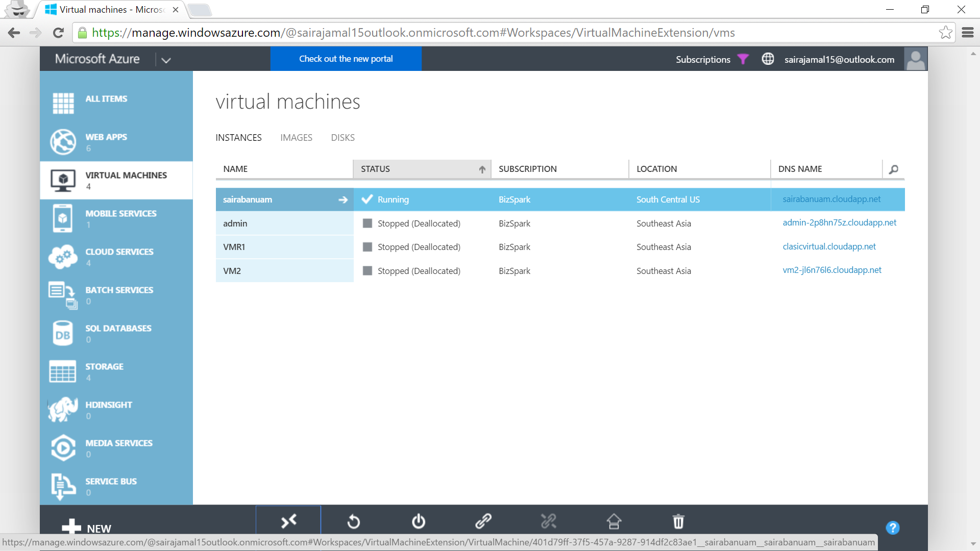Select the VM2 virtual machine row
980x551 pixels.
click(560, 271)
